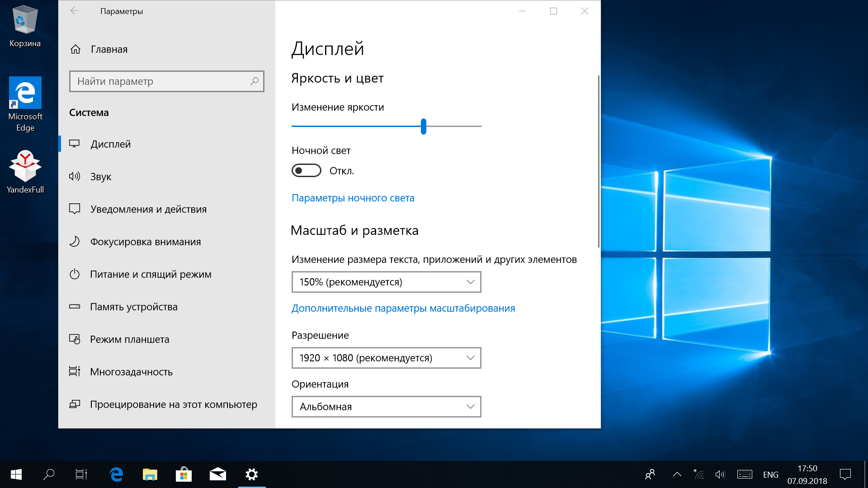The width and height of the screenshot is (868, 488).
Task: Open the 150% scale dropdown
Action: pyautogui.click(x=387, y=282)
